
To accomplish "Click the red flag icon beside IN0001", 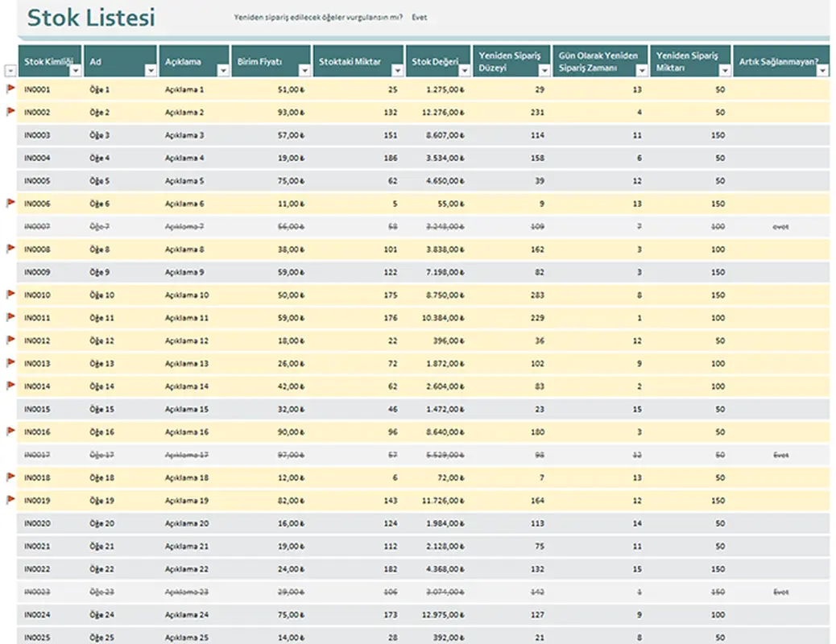I will pyautogui.click(x=11, y=89).
